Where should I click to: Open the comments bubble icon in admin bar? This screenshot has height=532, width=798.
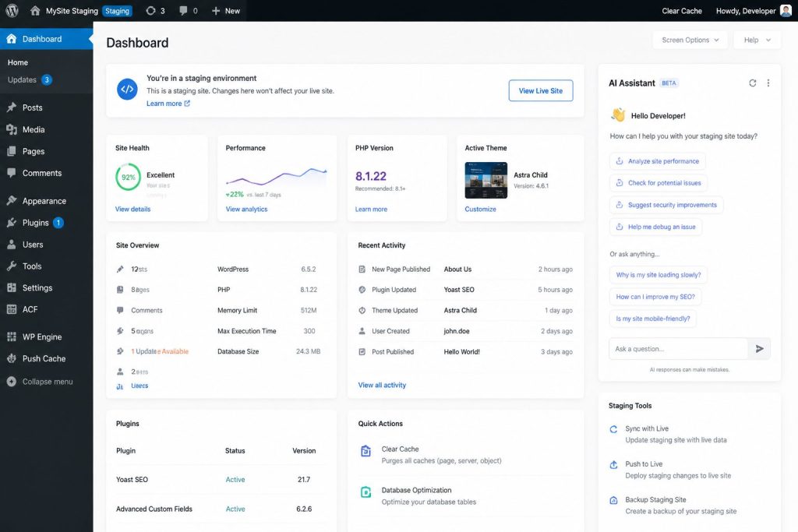point(183,11)
